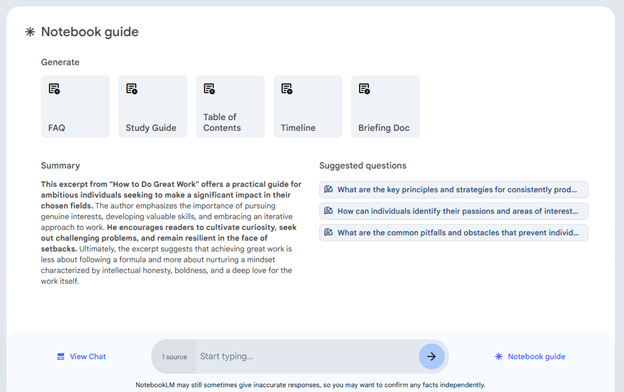
Task: Generate a Briefing Doc
Action: click(385, 107)
